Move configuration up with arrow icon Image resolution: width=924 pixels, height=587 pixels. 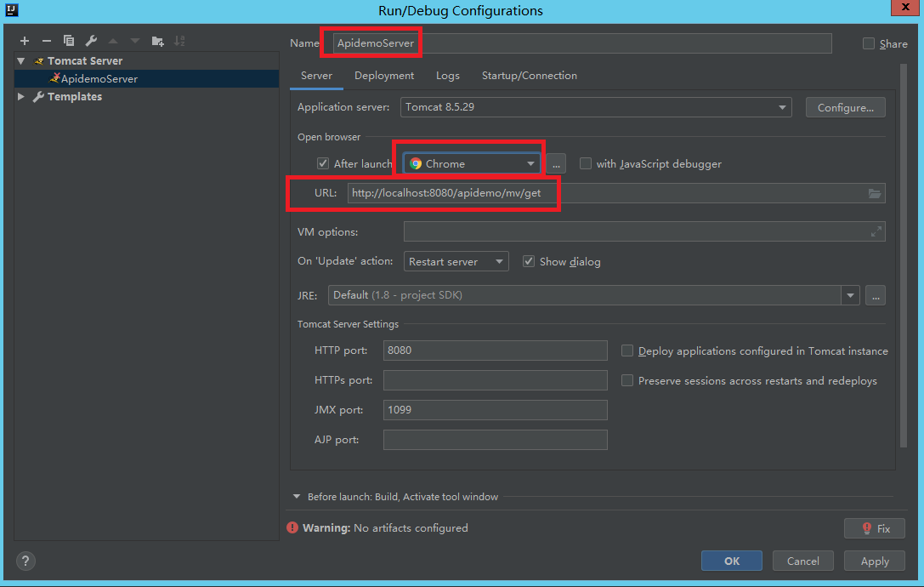click(x=113, y=41)
